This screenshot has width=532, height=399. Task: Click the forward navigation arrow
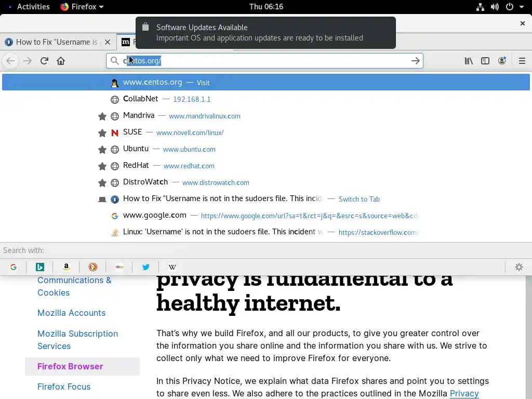pos(28,61)
